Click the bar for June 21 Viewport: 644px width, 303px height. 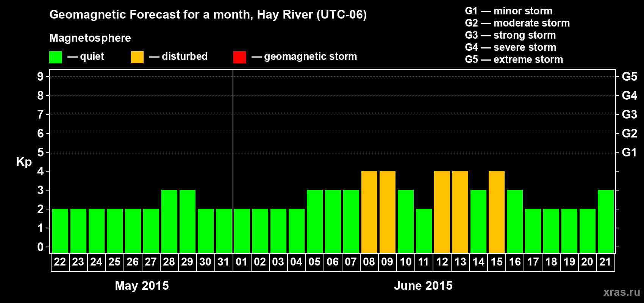point(606,222)
